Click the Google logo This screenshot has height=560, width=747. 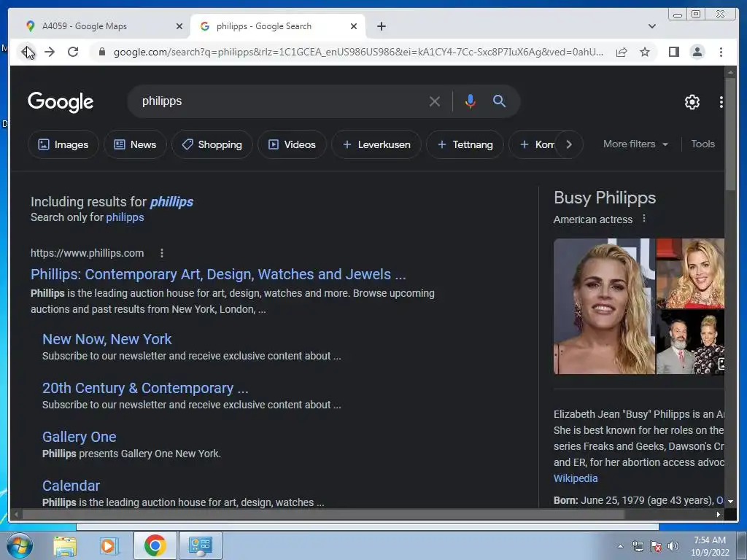[61, 101]
